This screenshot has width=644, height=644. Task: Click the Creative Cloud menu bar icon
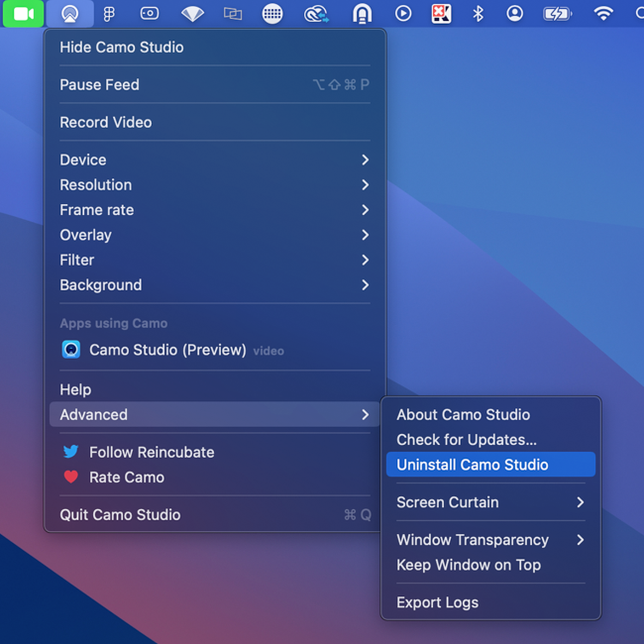pyautogui.click(x=316, y=14)
